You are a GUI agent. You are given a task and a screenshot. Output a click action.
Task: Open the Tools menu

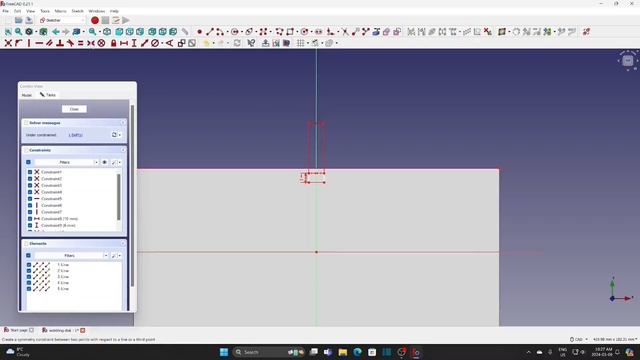tap(45, 11)
